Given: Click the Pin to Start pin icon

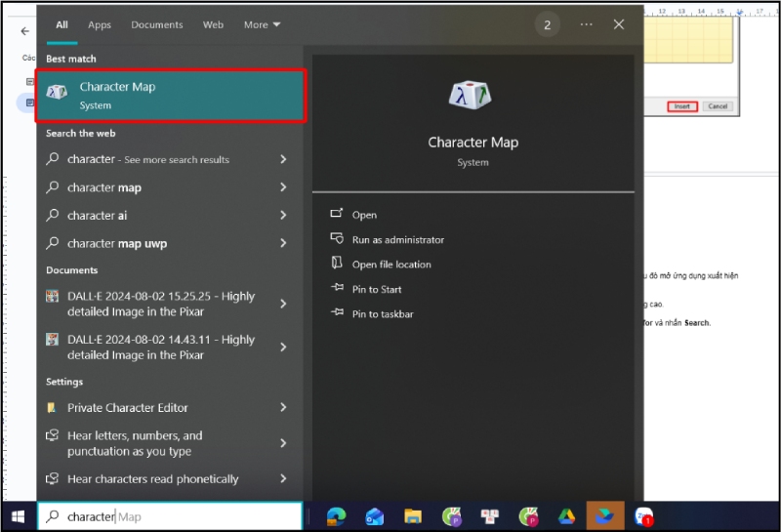Looking at the screenshot, I should point(337,288).
